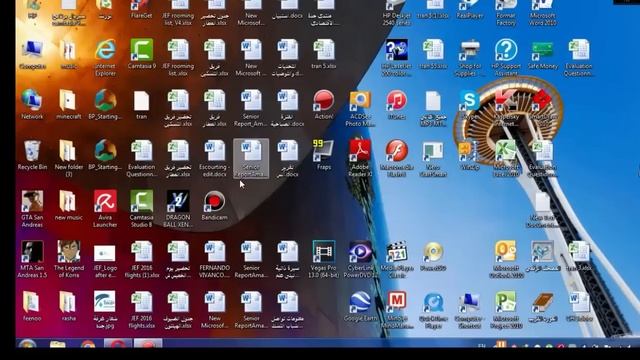Select the Network icon

(x=32, y=104)
